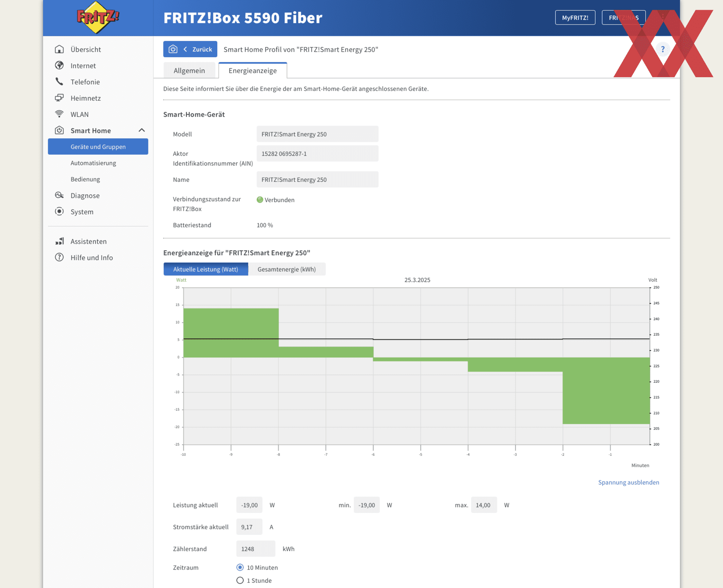Click the Smart Home power icon
The width and height of the screenshot is (723, 588).
click(59, 130)
